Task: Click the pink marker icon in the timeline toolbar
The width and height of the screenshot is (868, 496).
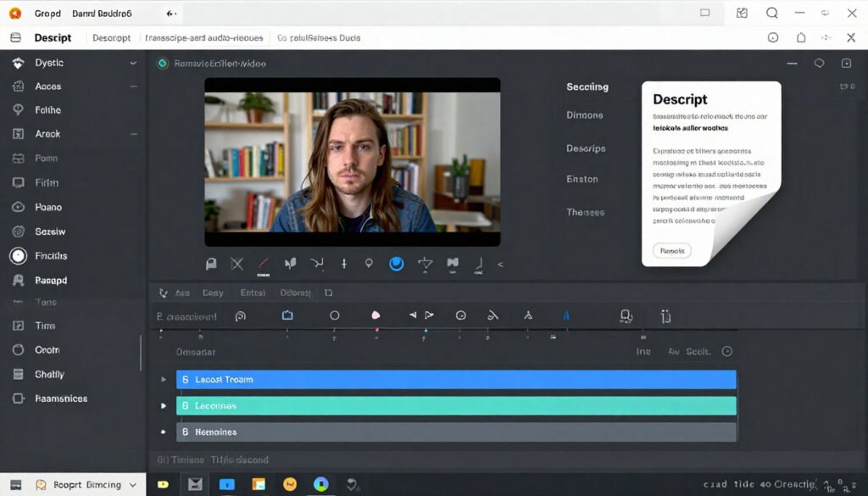Action: click(376, 315)
